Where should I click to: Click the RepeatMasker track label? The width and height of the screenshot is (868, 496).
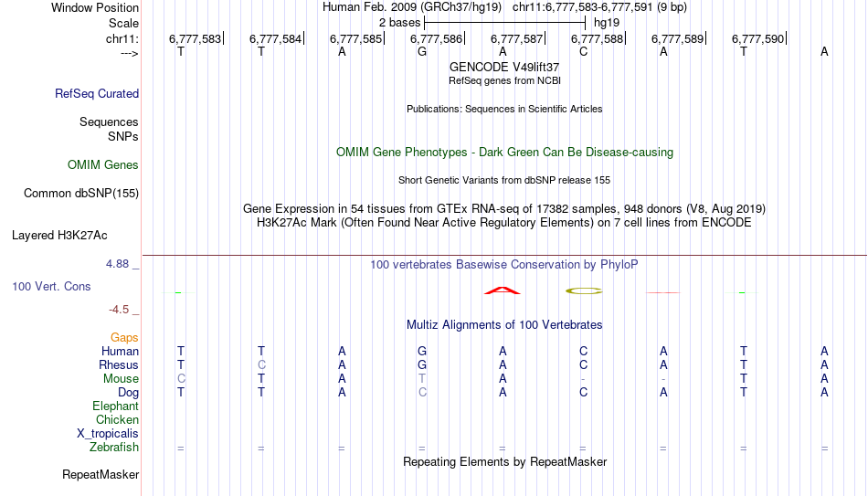[x=101, y=474]
